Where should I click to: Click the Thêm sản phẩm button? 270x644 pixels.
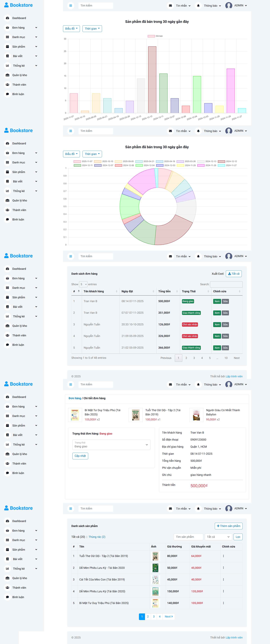[x=228, y=526]
